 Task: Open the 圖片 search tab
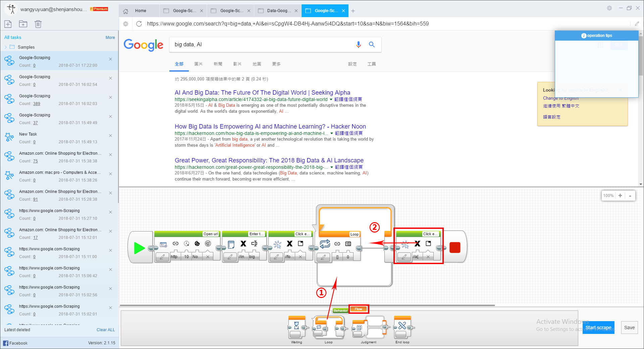click(x=199, y=64)
